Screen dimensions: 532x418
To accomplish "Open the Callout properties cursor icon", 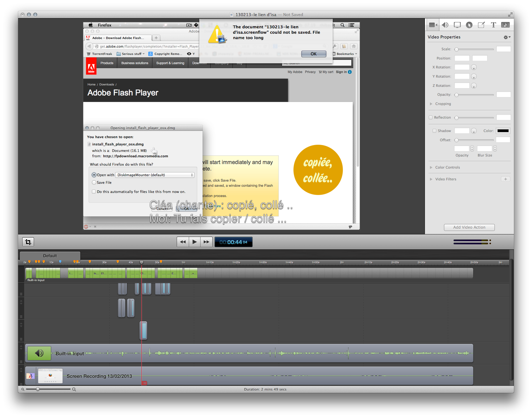I will click(x=469, y=25).
